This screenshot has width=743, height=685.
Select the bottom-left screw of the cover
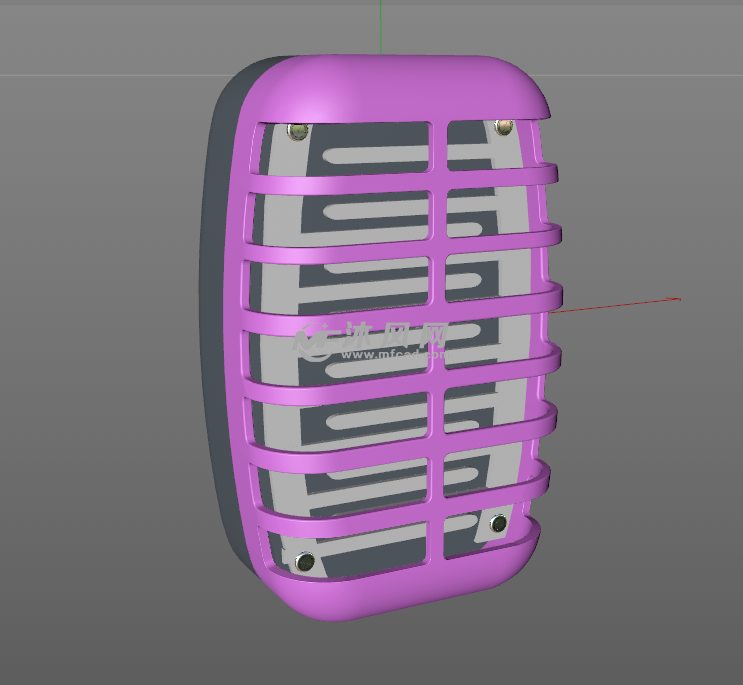coord(306,561)
